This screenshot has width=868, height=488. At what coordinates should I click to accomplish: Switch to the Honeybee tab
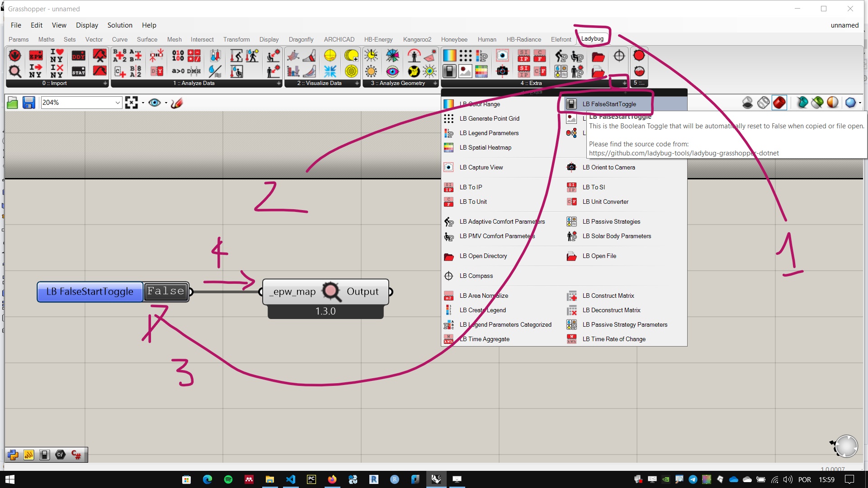(x=454, y=39)
